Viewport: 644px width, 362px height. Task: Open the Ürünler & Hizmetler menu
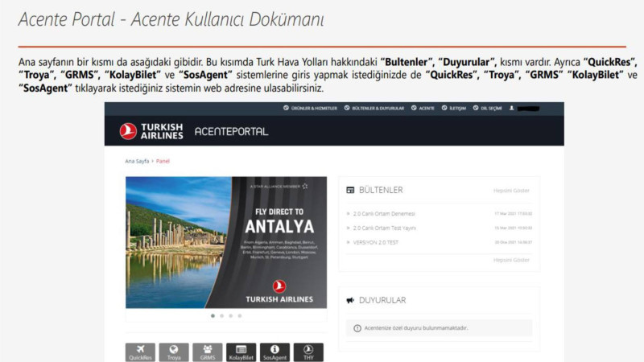click(310, 108)
